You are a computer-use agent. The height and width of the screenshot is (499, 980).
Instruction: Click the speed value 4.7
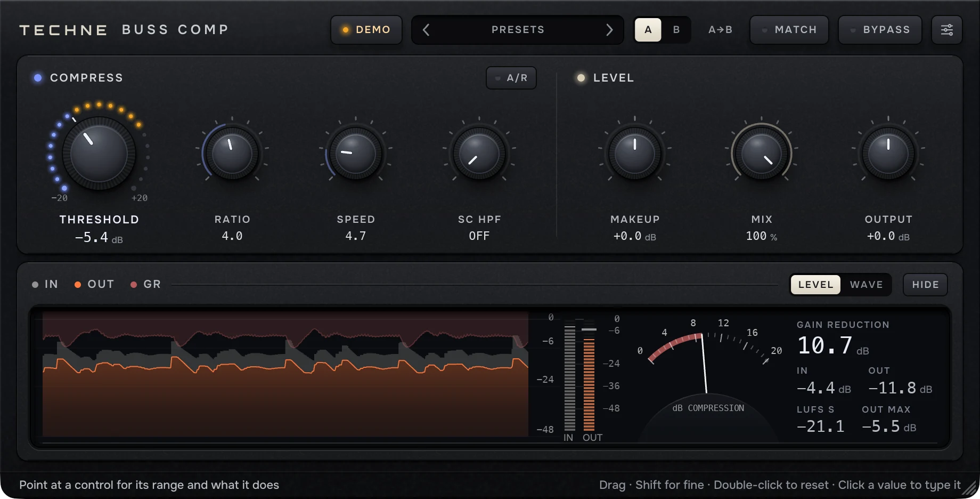[356, 236]
